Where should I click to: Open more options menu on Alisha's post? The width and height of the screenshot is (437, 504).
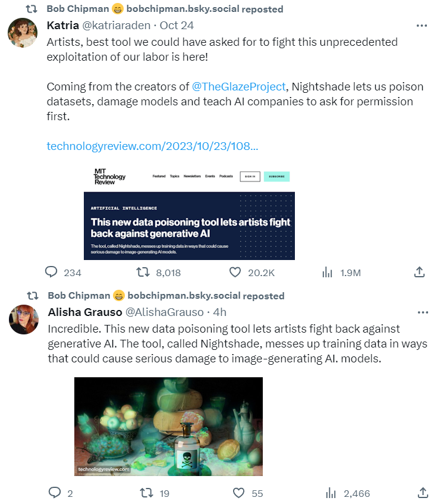coord(423,312)
